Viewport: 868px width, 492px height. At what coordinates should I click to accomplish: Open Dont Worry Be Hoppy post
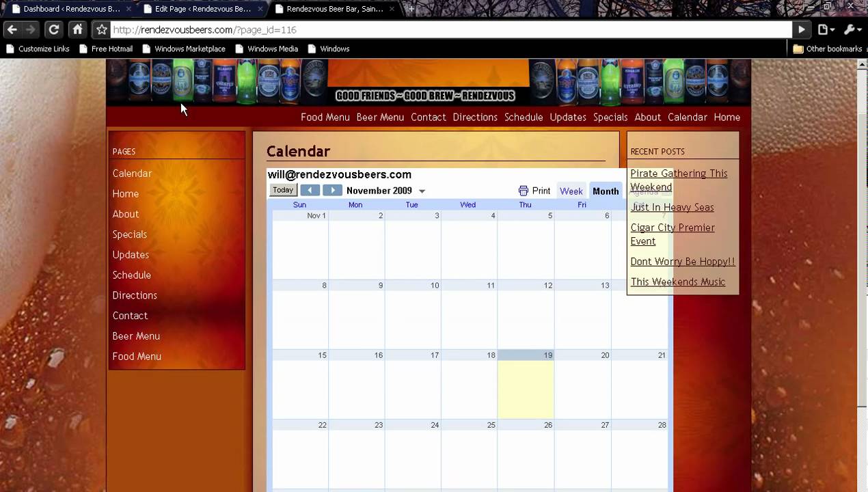click(x=683, y=262)
